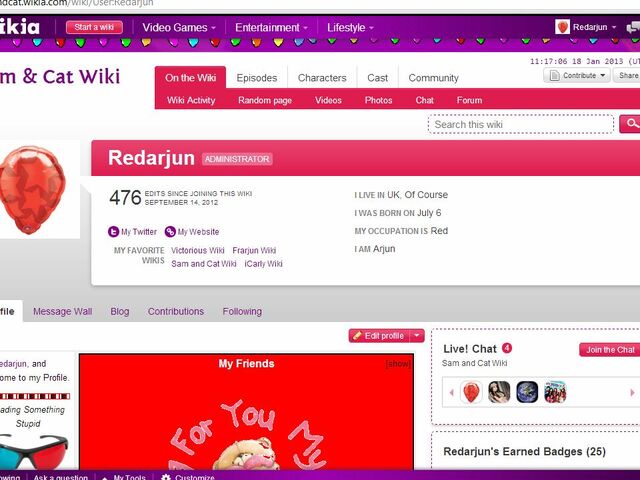Click the Edit profile button

pyautogui.click(x=379, y=336)
